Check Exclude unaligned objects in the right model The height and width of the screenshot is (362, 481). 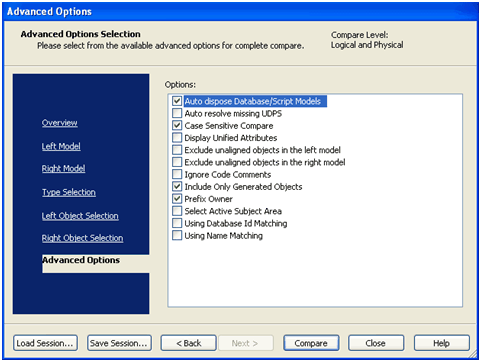pos(177,162)
